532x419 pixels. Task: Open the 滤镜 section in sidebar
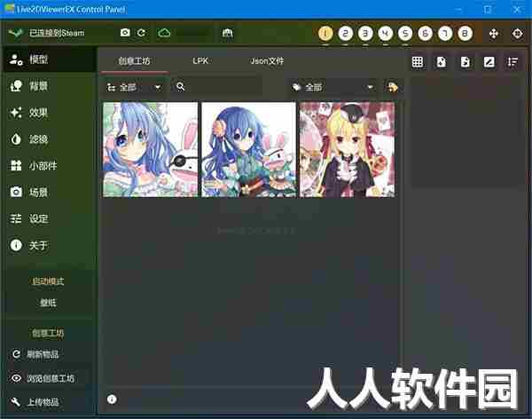[x=49, y=139]
